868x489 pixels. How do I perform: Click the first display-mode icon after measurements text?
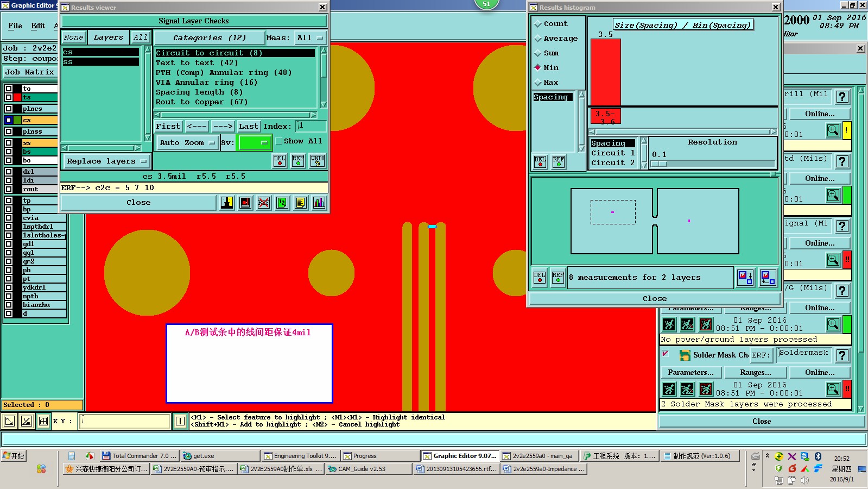point(745,278)
